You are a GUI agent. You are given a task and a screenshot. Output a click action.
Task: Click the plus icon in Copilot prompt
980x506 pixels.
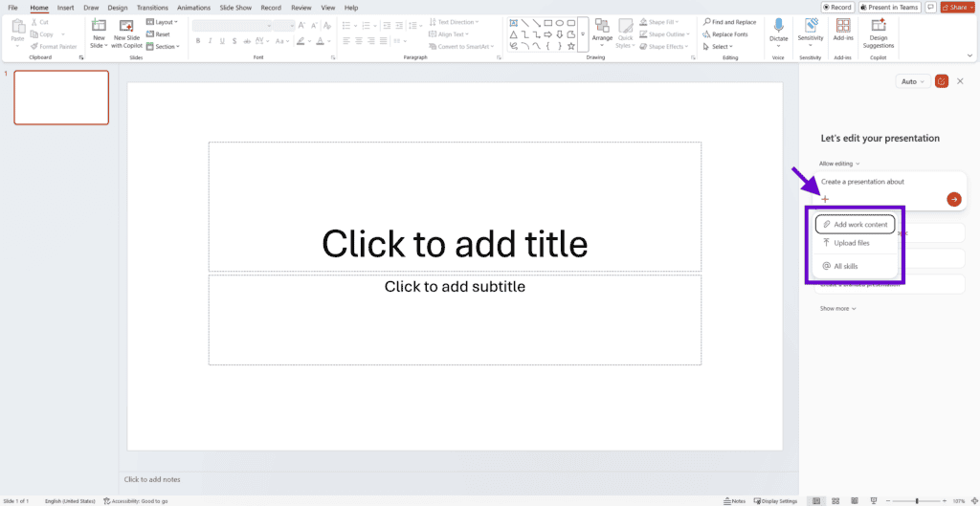tap(825, 199)
